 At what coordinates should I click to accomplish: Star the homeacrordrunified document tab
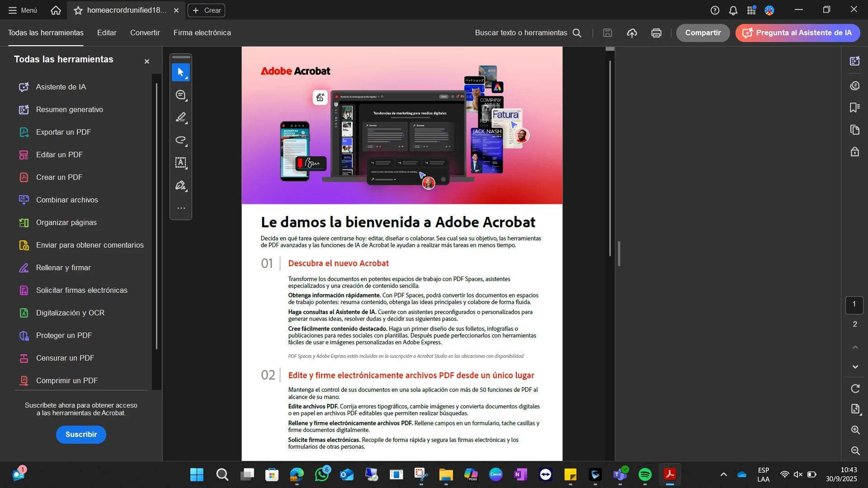coord(78,10)
